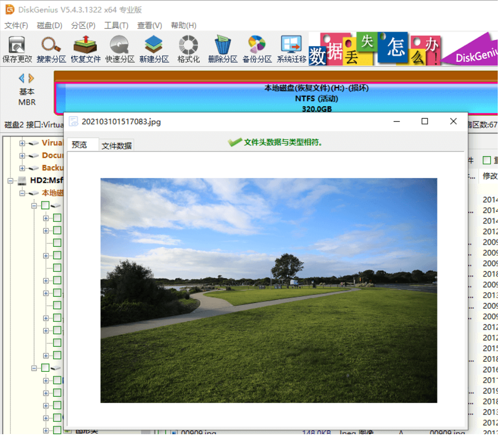Open the 工具(T) menu
Viewport: 504px width, 442px height.
116,26
